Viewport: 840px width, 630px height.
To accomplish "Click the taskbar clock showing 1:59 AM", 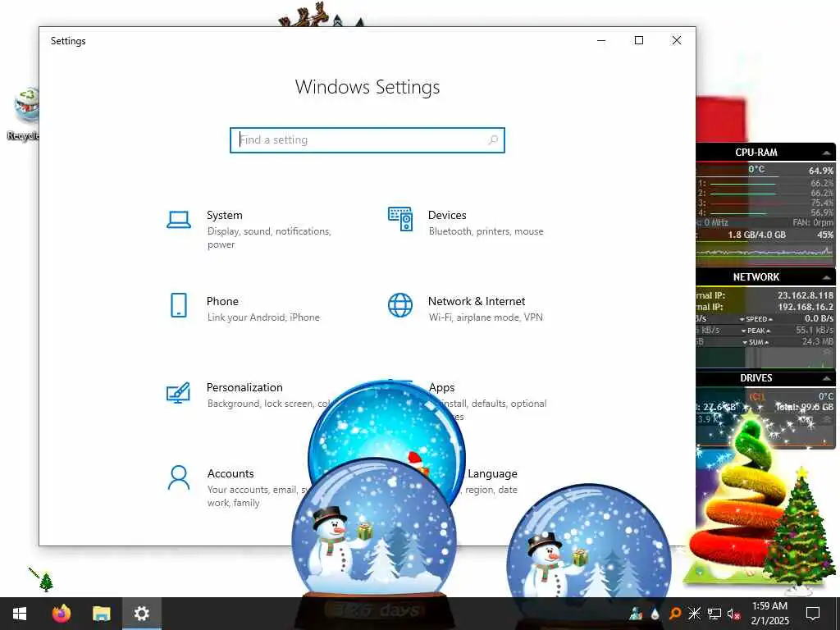I will pyautogui.click(x=769, y=614).
